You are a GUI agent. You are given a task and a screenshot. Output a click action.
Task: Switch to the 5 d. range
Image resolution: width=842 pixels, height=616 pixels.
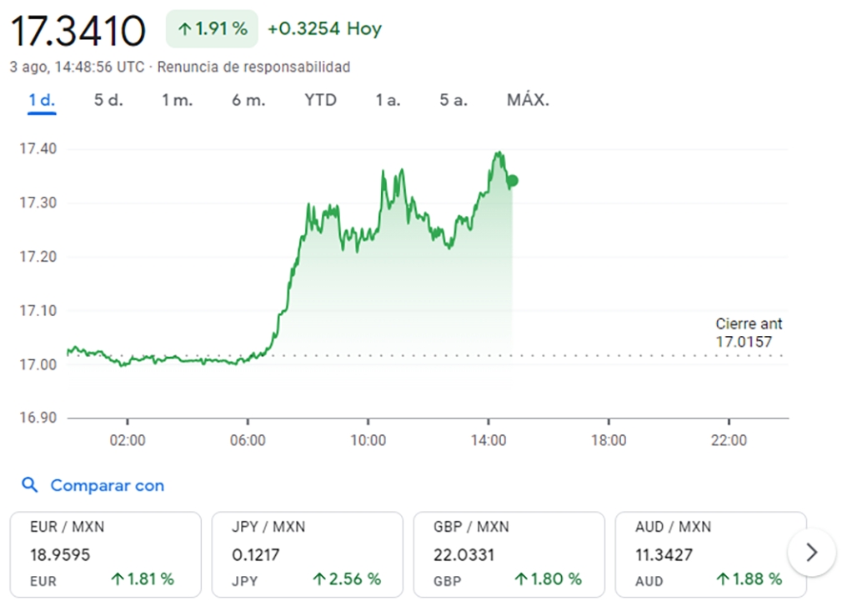click(108, 100)
